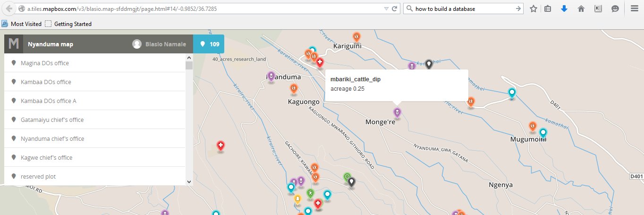Select the purple marker on the Nyanduma label
This screenshot has height=215, width=644.
coord(271,77)
